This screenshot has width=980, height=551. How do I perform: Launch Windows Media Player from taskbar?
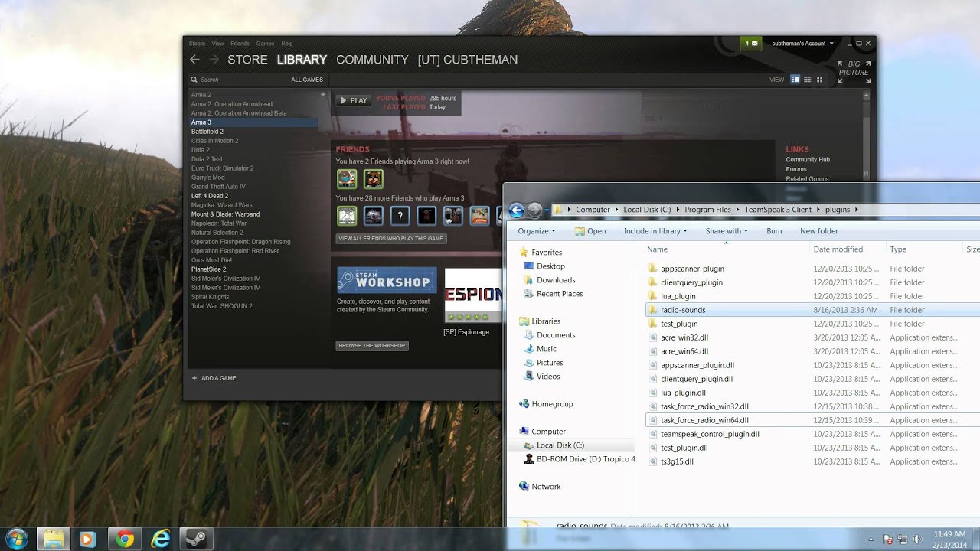coord(87,539)
